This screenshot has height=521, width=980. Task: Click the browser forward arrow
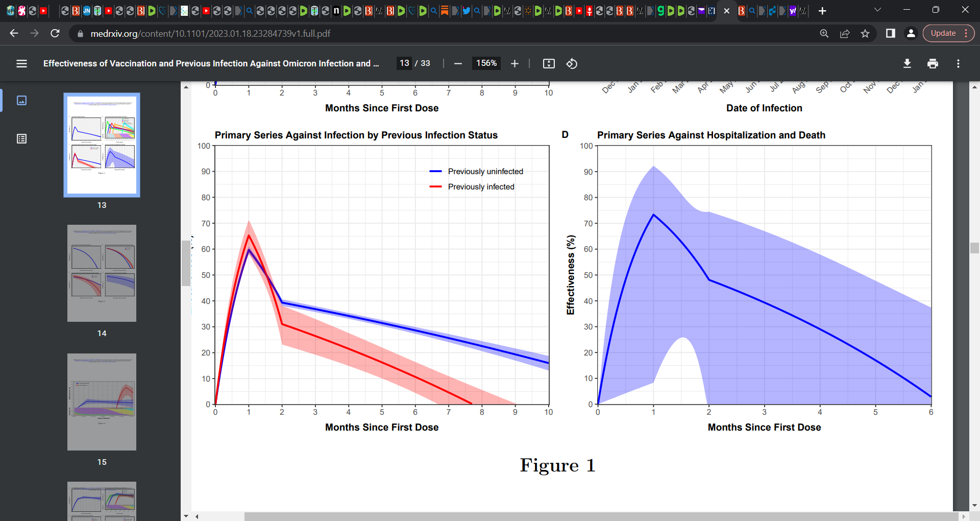point(34,33)
